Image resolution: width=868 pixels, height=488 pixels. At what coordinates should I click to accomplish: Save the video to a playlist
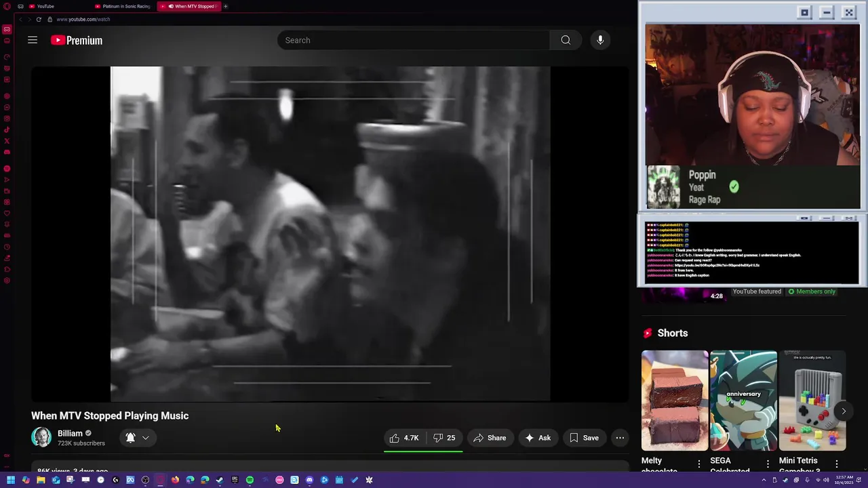(x=585, y=438)
